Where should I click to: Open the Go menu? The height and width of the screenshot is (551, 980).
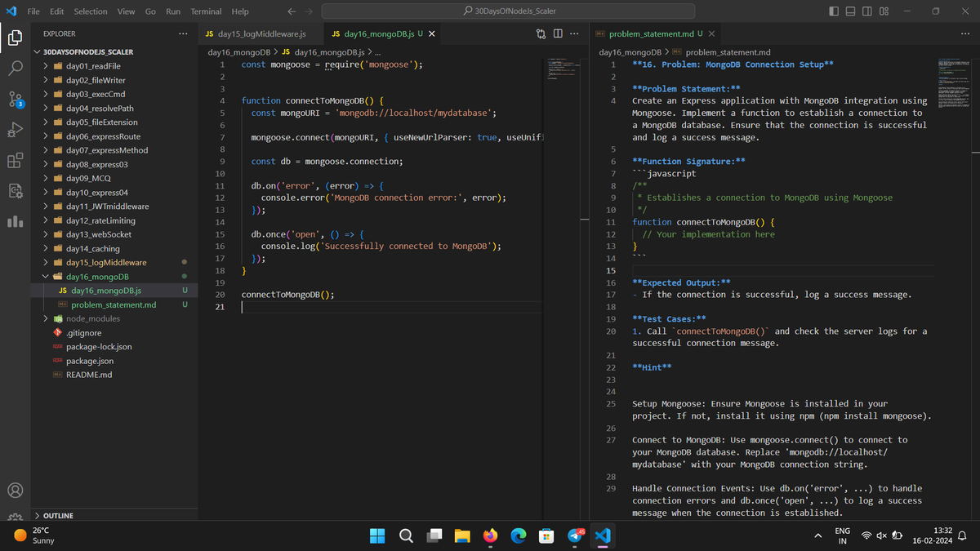(x=150, y=11)
